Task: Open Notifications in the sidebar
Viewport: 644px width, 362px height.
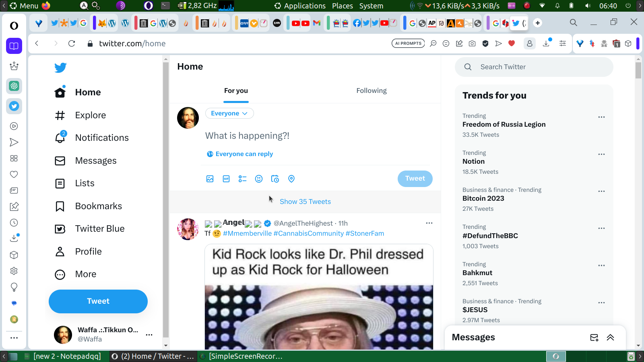Action: (x=92, y=138)
